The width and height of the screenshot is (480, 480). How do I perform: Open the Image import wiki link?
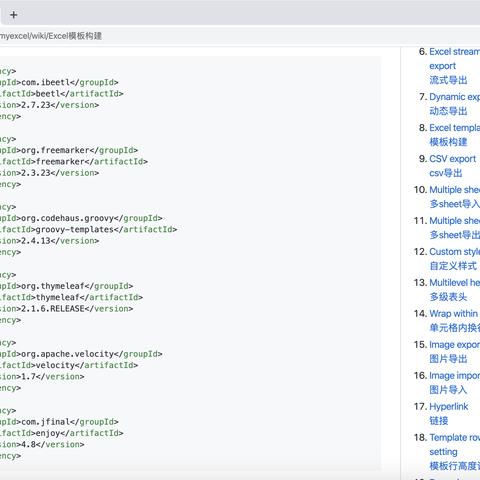(x=455, y=376)
